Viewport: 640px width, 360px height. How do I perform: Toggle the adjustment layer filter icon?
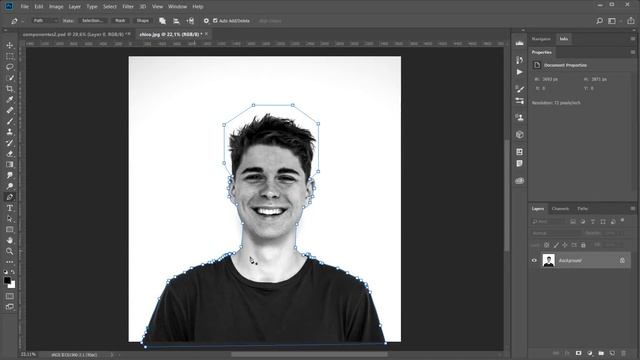click(583, 222)
